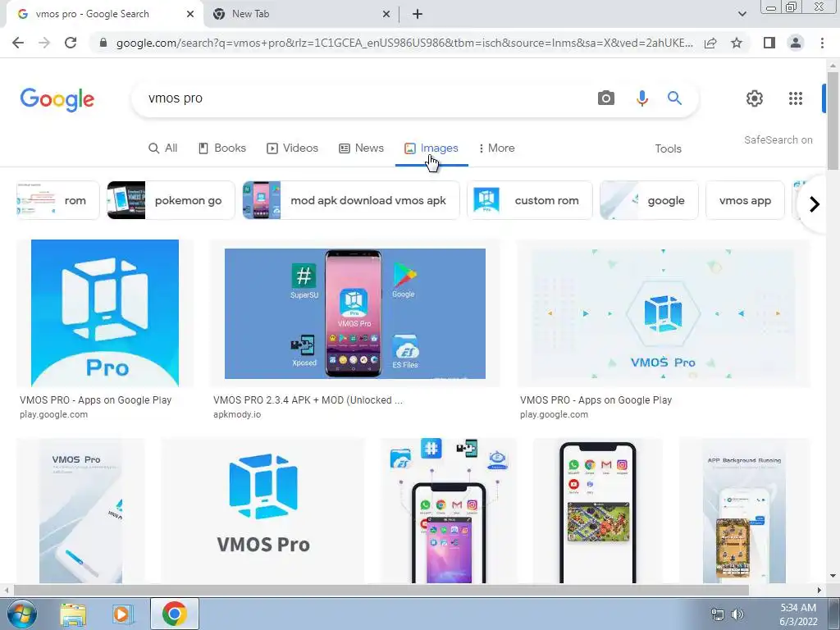Screen dimensions: 840x630
Task: Filter by 'pokemon go' suggestion chip
Action: 171,200
